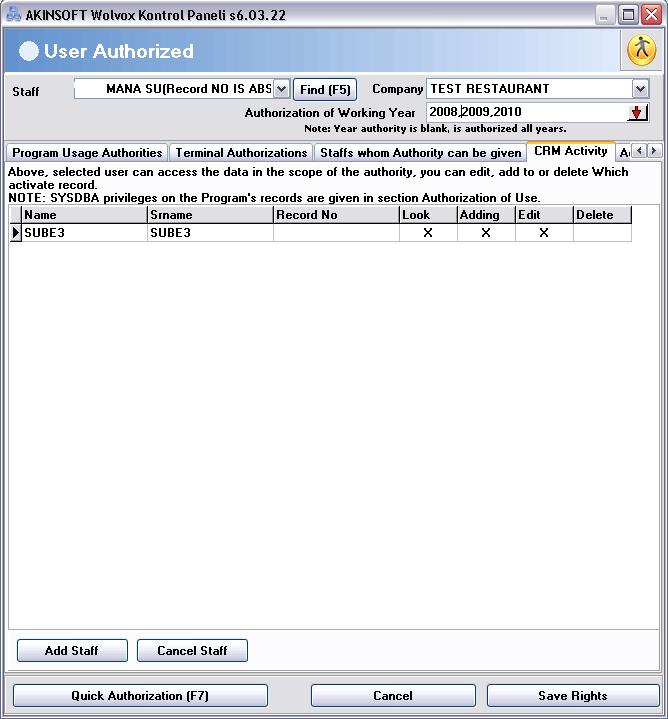Click the Record No column header

coord(336,215)
